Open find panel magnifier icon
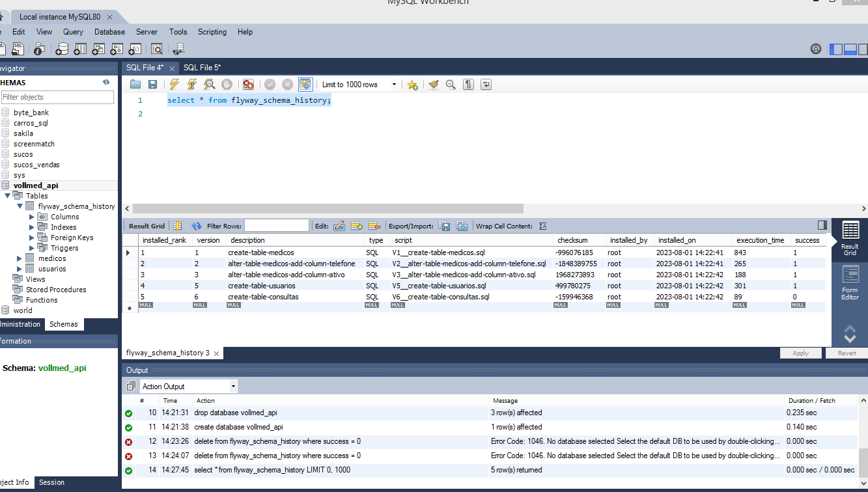This screenshot has height=492, width=868. (x=451, y=85)
